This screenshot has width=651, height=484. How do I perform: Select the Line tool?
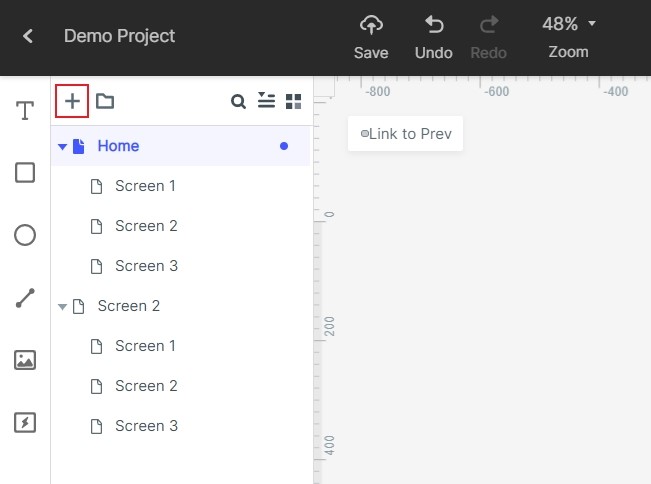click(25, 298)
